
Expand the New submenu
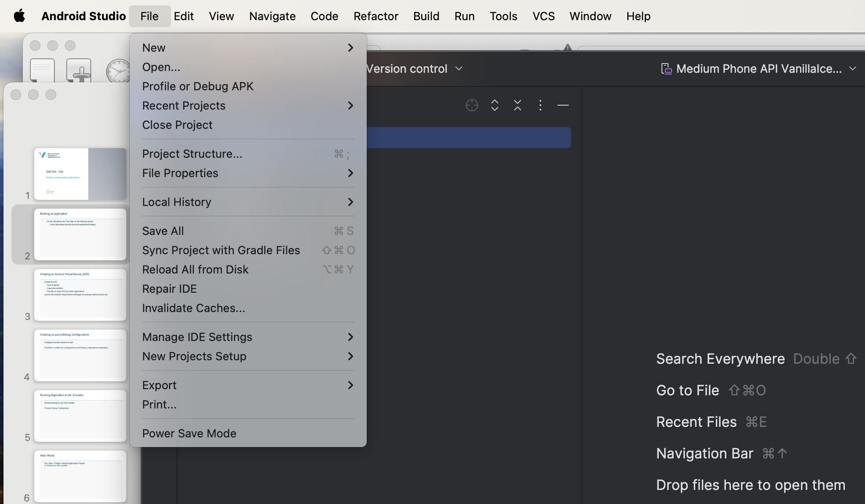tap(248, 48)
